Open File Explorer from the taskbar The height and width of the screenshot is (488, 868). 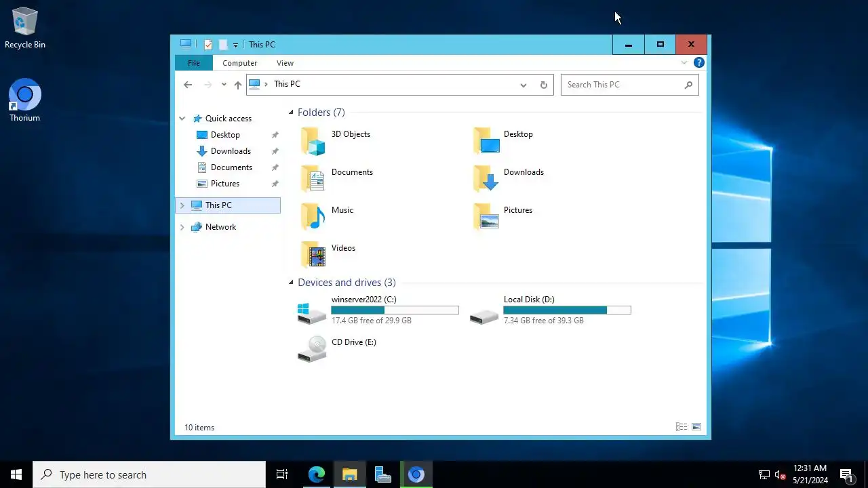(x=350, y=474)
